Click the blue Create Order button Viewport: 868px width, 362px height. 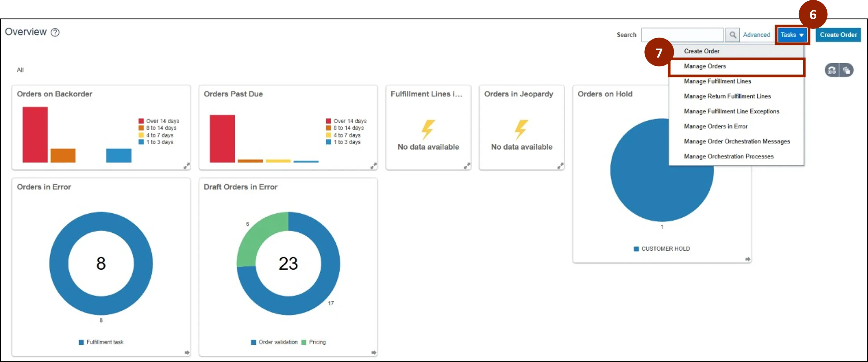click(838, 35)
